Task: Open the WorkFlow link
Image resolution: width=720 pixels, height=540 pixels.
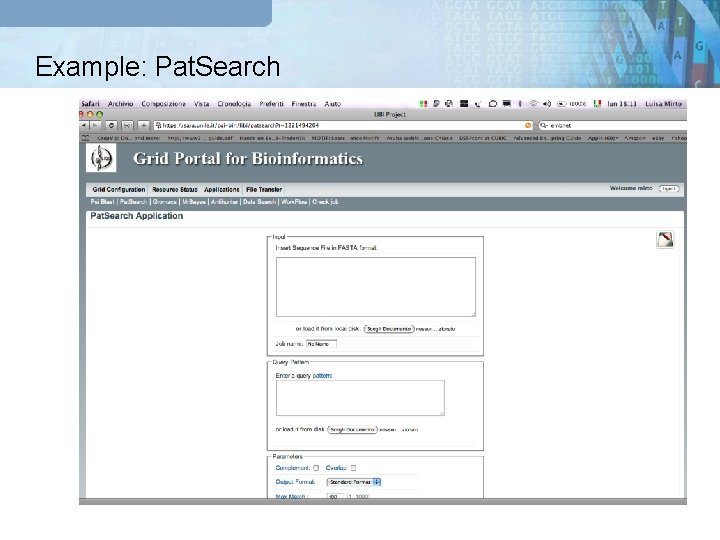Action: [294, 202]
